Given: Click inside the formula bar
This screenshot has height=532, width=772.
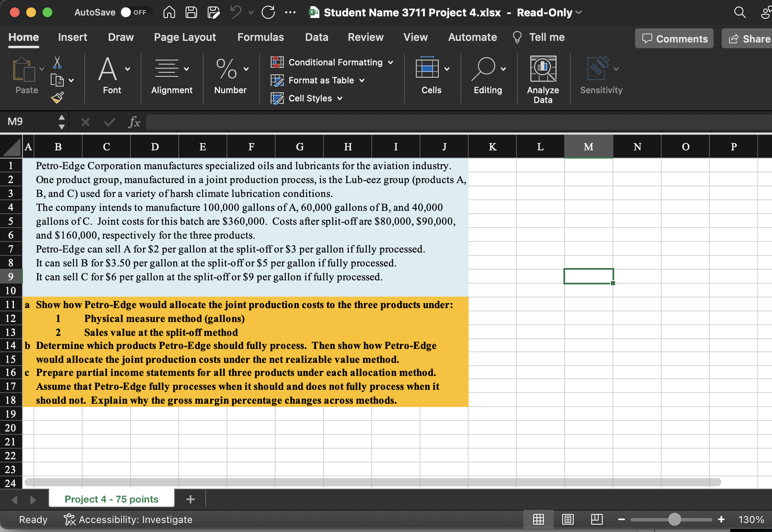Looking at the screenshot, I should click(459, 122).
